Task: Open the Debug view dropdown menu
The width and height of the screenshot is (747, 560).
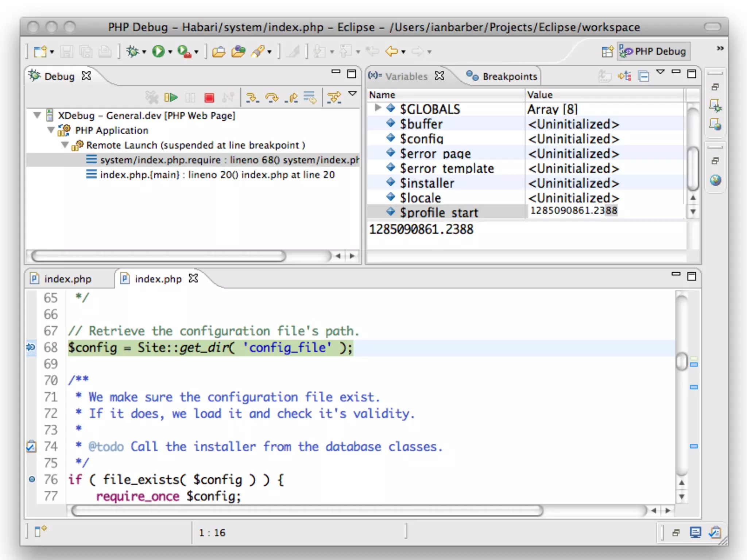Action: [352, 94]
